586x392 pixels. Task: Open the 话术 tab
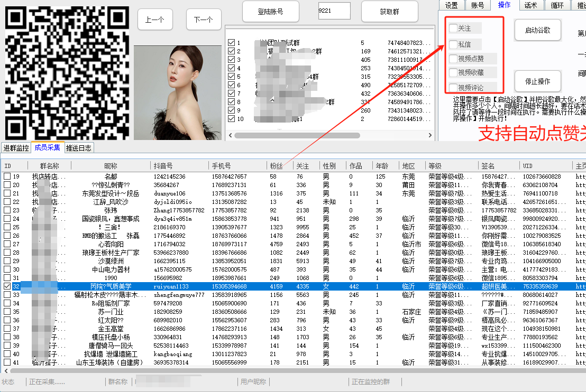tap(530, 5)
